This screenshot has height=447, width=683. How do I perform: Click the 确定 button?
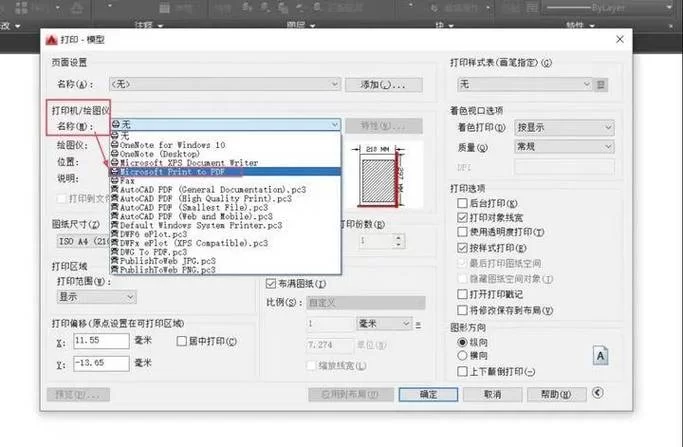428,394
